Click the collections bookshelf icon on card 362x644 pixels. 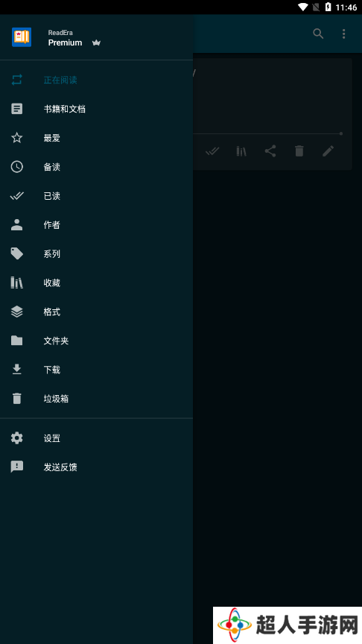241,151
